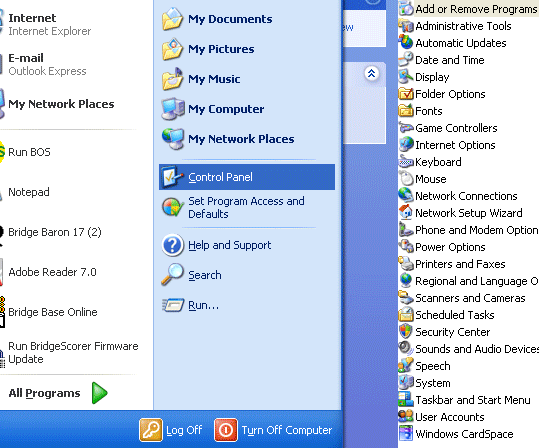Open Administrative Tools submenu entry
The image size is (539, 448).
[x=455, y=26]
